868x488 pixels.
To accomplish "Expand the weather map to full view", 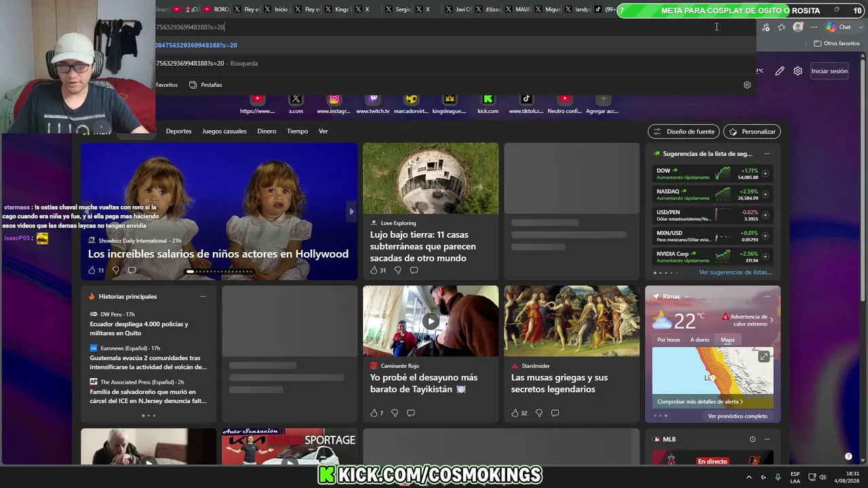I will coord(764,357).
